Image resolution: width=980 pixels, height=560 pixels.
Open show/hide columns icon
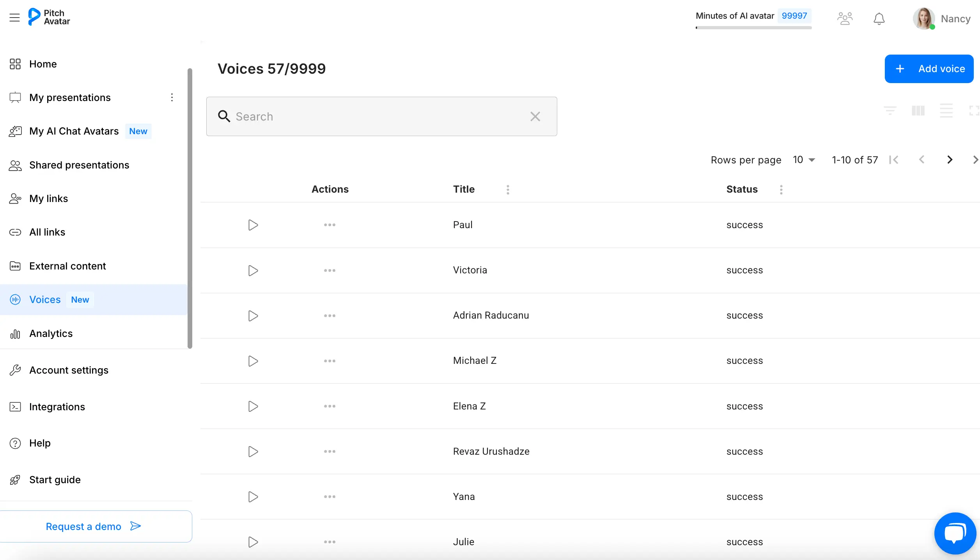(x=918, y=111)
